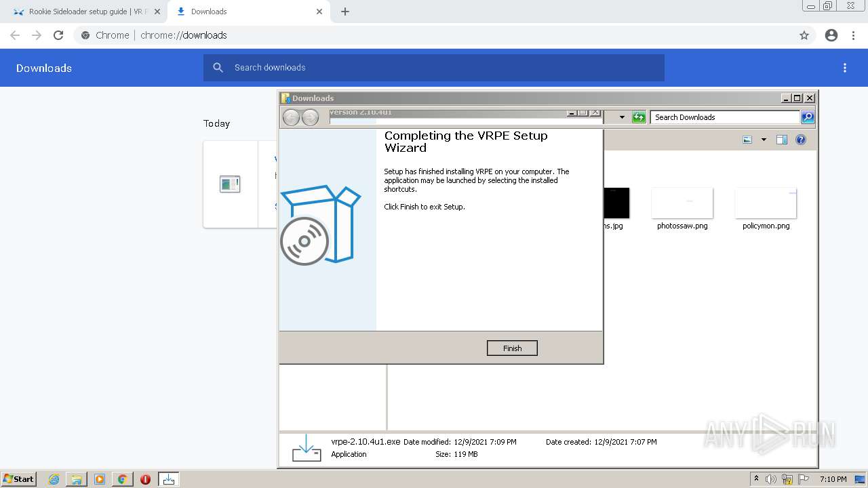
Task: Show hidden tray icons with the arrow
Action: [x=756, y=479]
